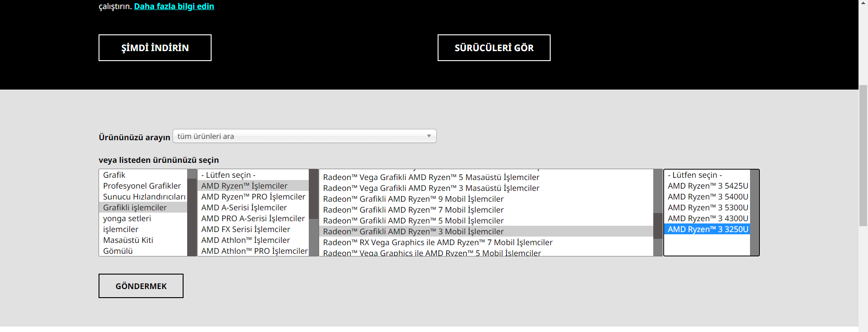Select AMD Athlon™ PRO İşlemciler option
868x332 pixels.
click(x=253, y=251)
